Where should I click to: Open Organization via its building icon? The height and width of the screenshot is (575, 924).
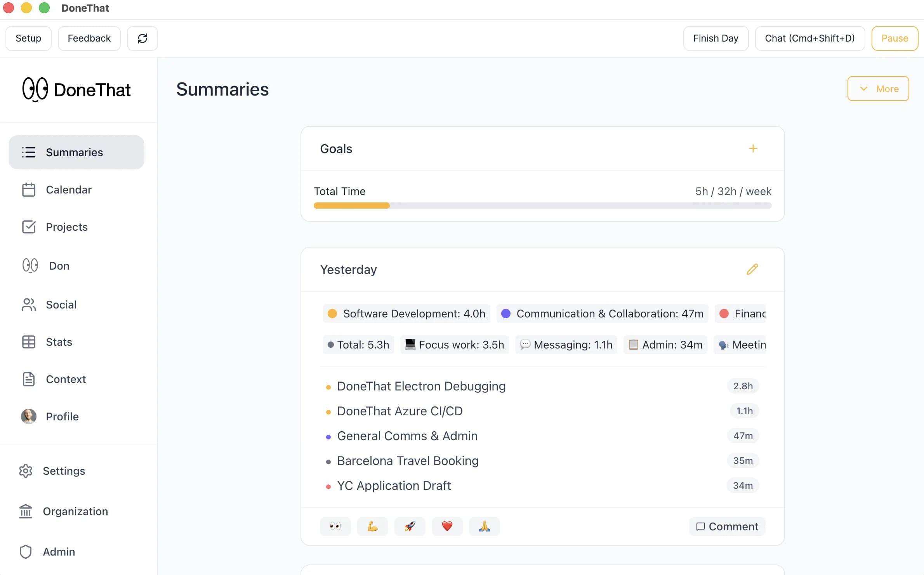coord(26,511)
